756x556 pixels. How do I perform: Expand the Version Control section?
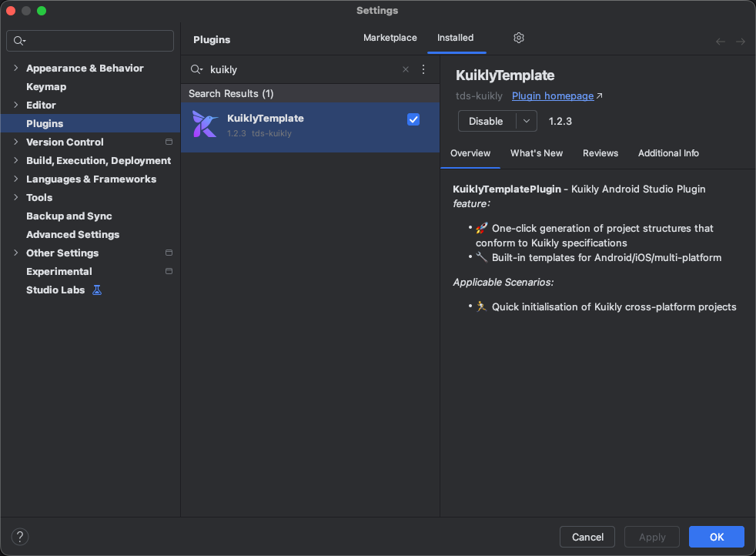16,142
